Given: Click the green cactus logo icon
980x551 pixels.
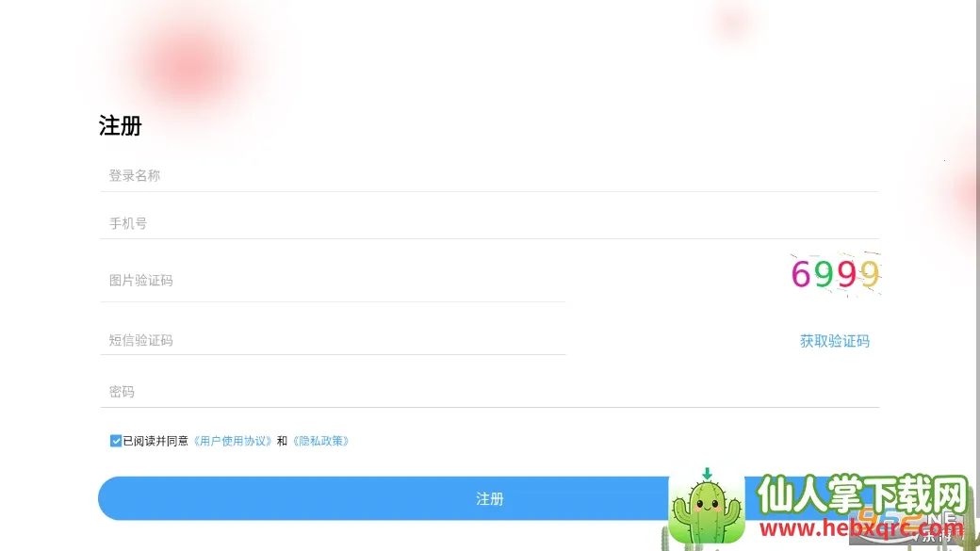Looking at the screenshot, I should (706, 506).
